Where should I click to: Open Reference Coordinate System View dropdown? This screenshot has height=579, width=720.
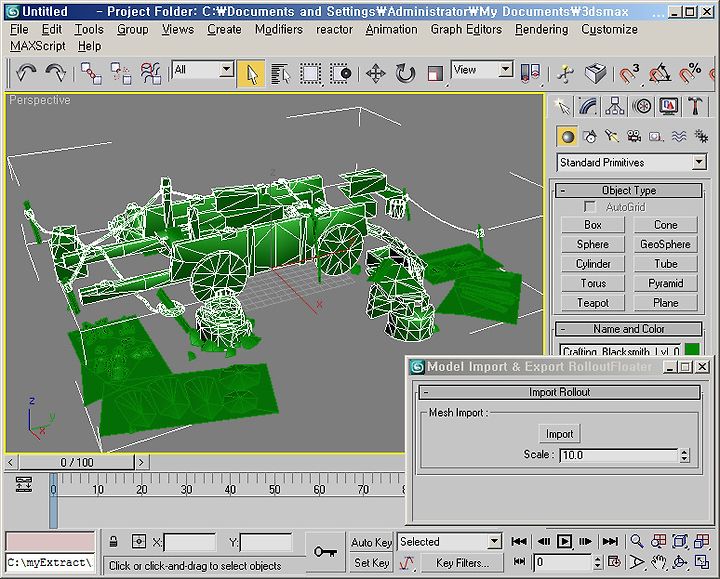[x=482, y=70]
